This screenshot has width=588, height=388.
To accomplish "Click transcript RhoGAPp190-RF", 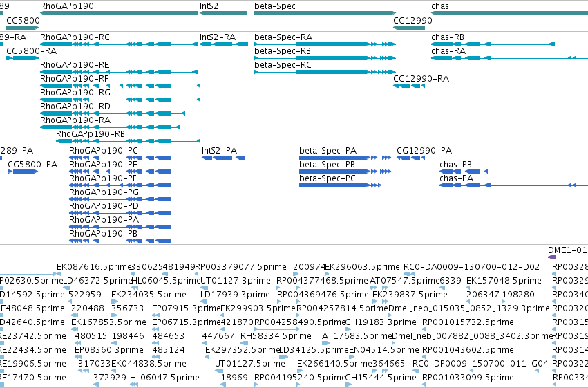I will coord(120,86).
